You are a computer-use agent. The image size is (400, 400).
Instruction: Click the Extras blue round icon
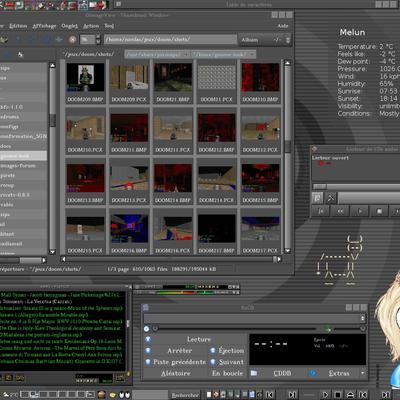tap(312, 373)
